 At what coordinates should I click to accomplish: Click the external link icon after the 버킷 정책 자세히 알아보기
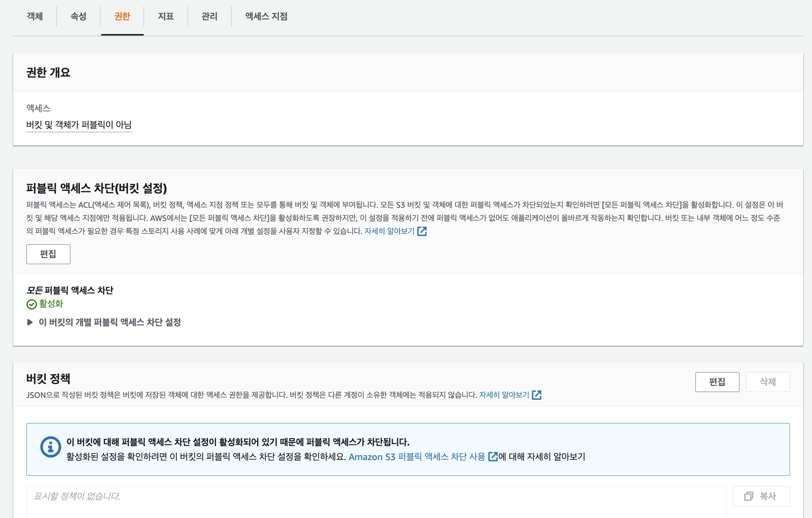tap(537, 395)
